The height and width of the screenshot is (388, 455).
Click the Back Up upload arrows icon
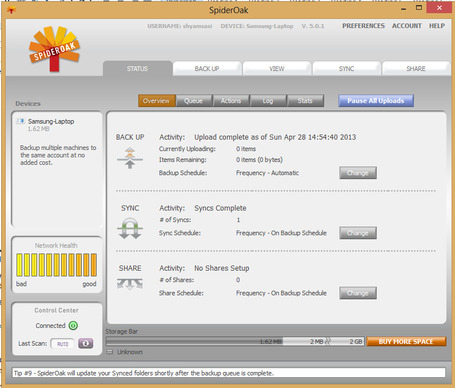click(x=130, y=158)
